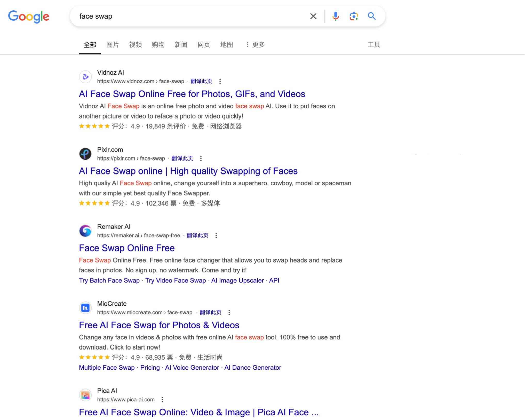Start voice search with microphone icon
Screen dimensions: 525x420
335,16
